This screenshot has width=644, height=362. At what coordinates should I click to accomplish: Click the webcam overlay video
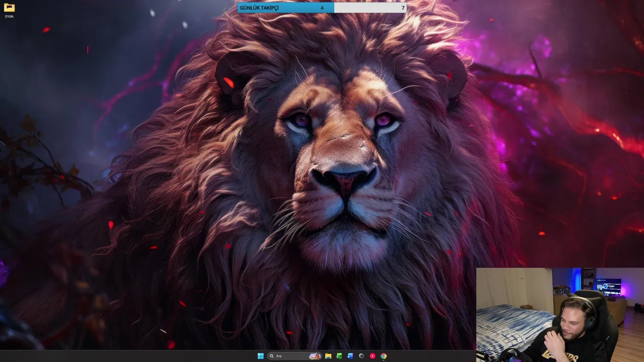pyautogui.click(x=560, y=315)
